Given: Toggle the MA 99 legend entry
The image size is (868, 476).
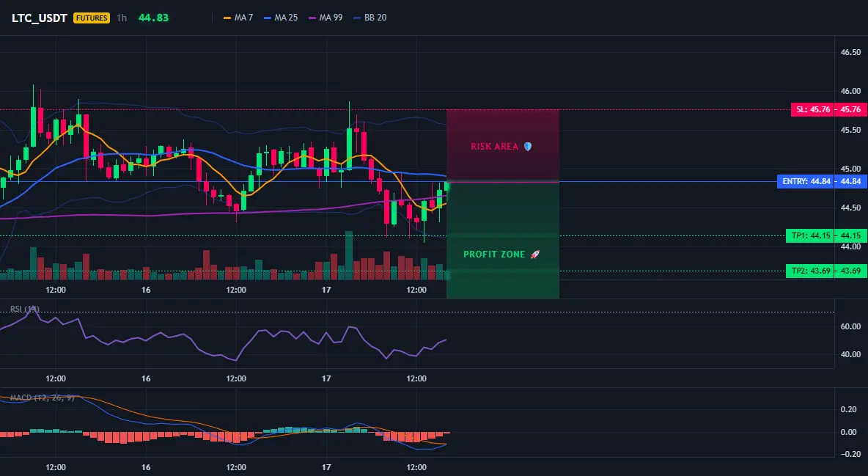Looking at the screenshot, I should click(325, 18).
